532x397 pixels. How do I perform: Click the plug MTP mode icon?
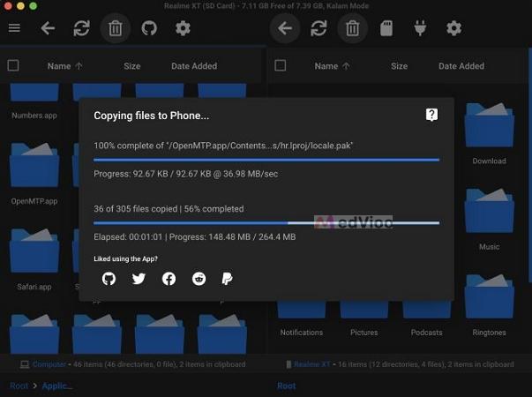point(420,28)
